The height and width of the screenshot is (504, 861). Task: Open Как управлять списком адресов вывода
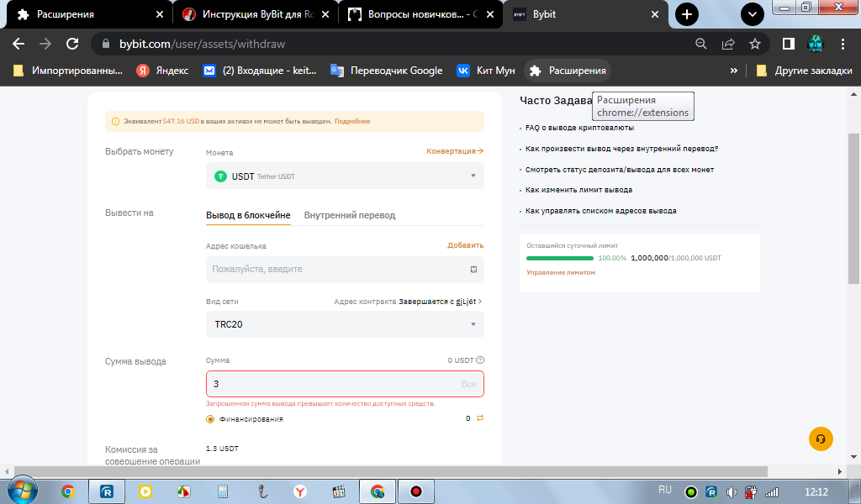pyautogui.click(x=600, y=211)
